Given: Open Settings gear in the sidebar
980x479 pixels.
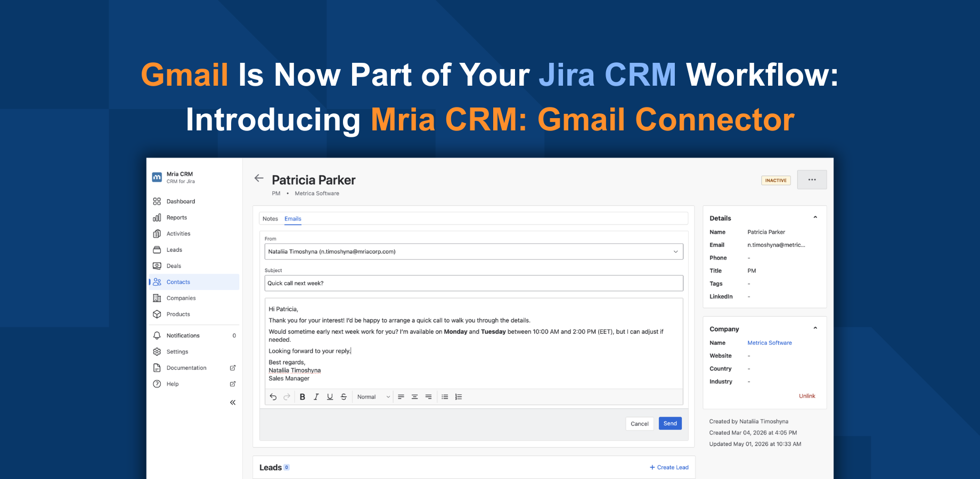Looking at the screenshot, I should pos(157,352).
